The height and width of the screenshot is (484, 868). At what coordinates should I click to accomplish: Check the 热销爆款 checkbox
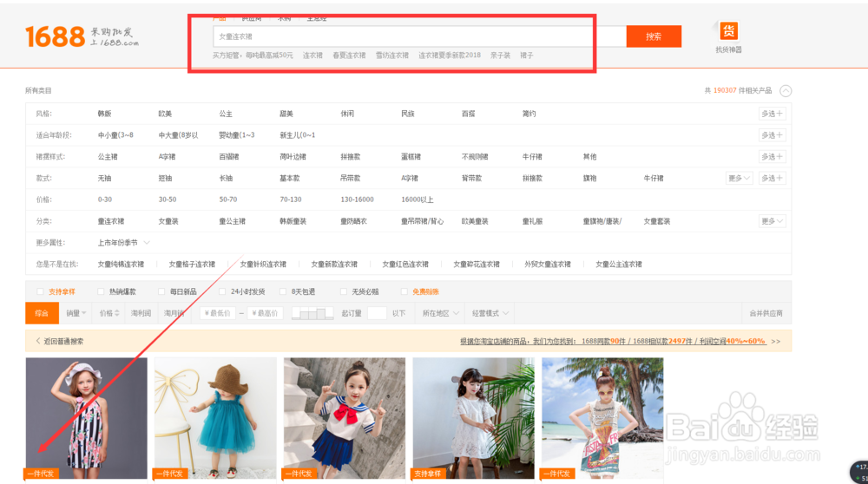101,291
